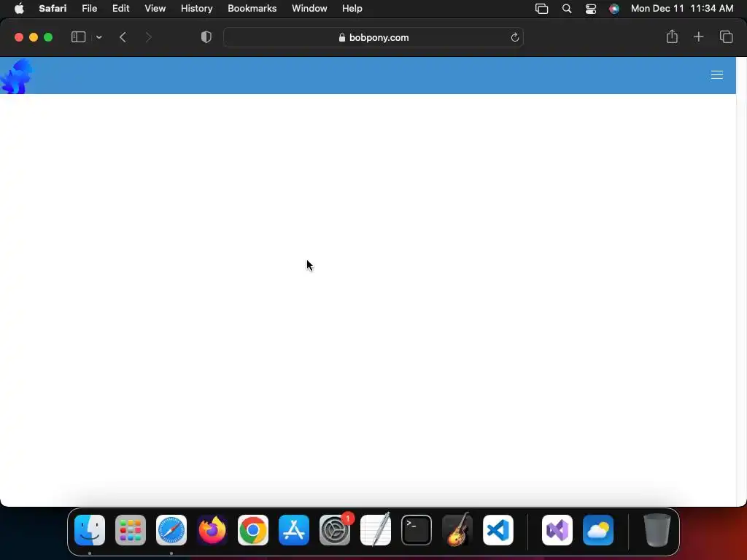Open the App Store from the Dock
Image resolution: width=747 pixels, height=560 pixels.
(x=294, y=530)
